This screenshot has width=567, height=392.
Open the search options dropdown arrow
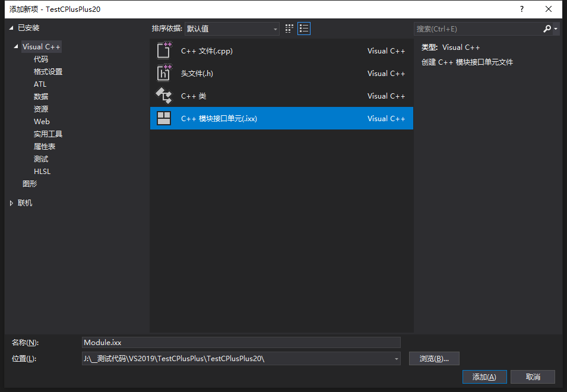click(x=556, y=29)
